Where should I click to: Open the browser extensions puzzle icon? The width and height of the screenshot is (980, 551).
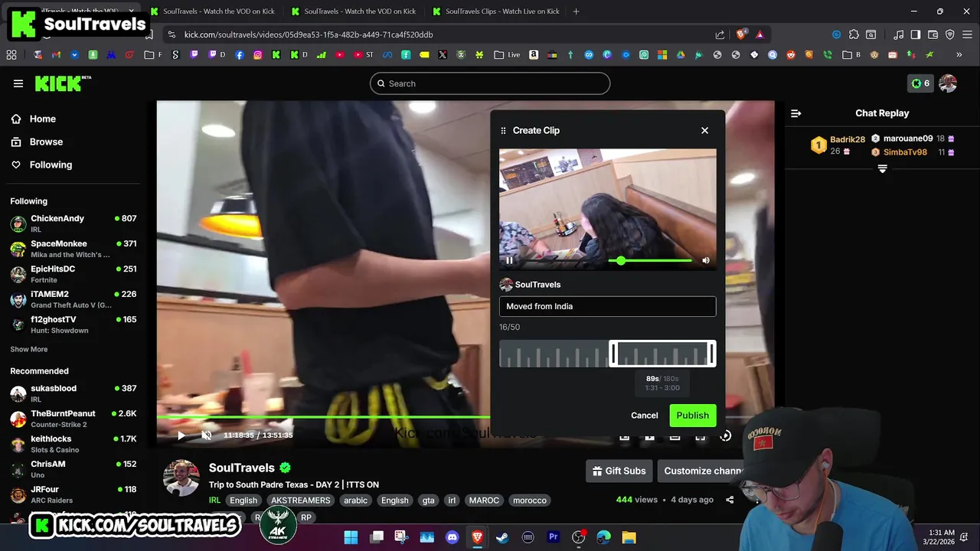pos(853,34)
